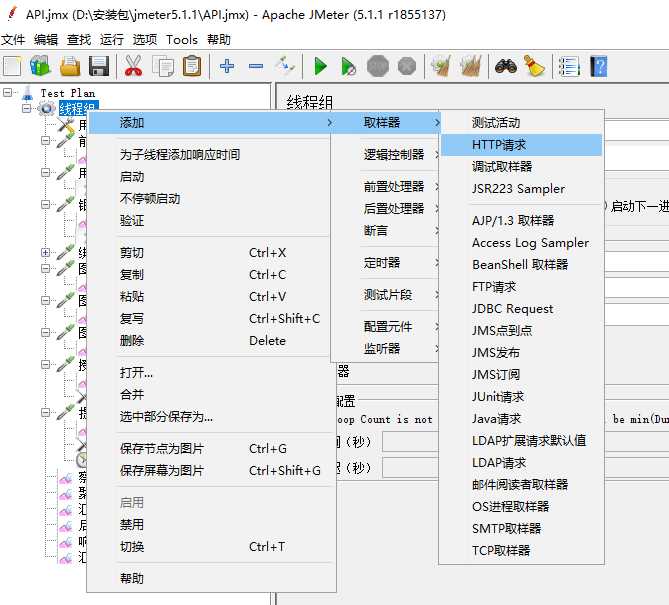Open Help with the question mark icon
Screen dimensions: 669x605
click(599, 67)
